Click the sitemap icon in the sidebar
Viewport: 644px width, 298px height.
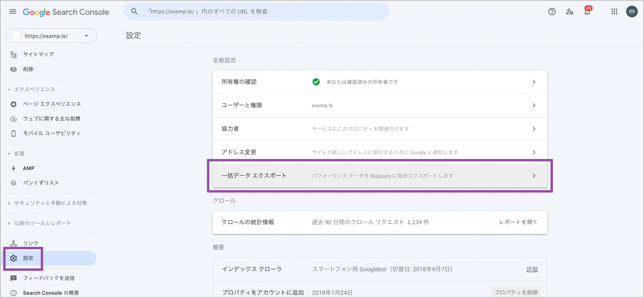[14, 55]
